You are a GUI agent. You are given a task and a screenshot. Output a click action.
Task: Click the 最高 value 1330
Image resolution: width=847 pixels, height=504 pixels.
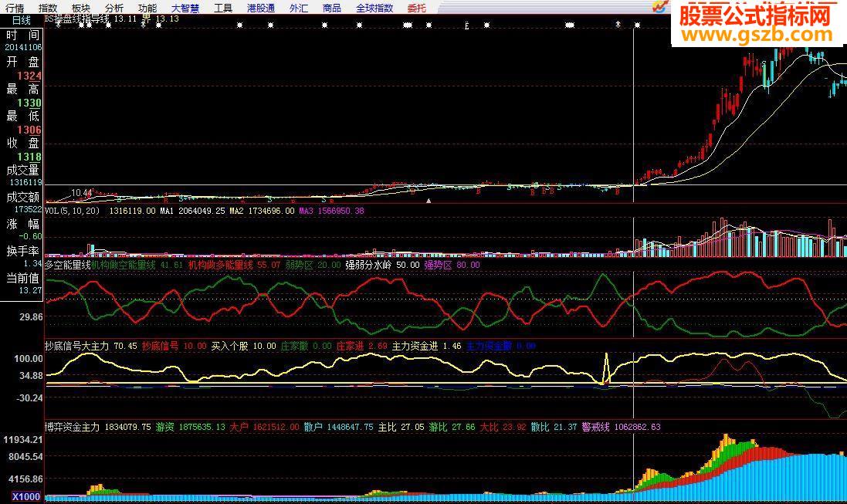(29, 103)
